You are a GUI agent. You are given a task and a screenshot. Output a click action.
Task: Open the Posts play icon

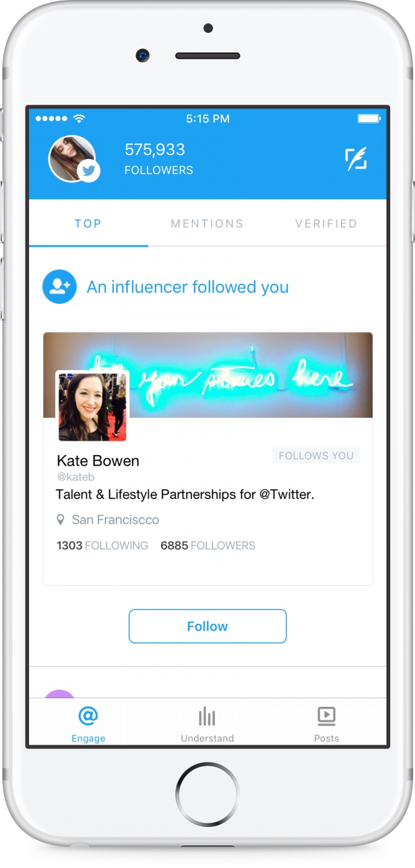tap(326, 717)
